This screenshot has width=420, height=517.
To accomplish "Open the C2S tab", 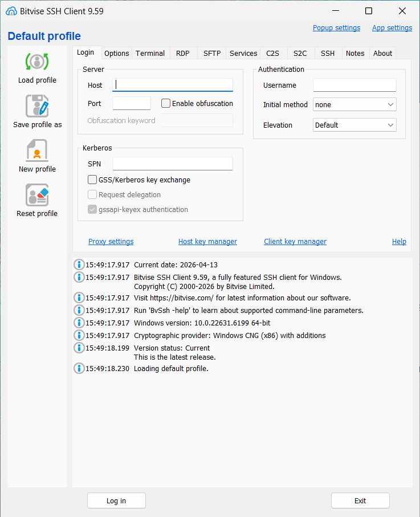I will (x=272, y=54).
